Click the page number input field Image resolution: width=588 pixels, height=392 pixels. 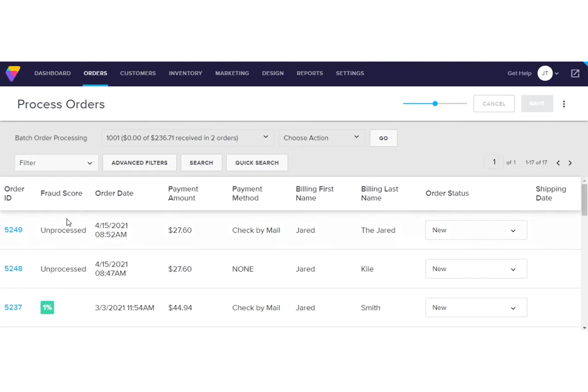[494, 162]
